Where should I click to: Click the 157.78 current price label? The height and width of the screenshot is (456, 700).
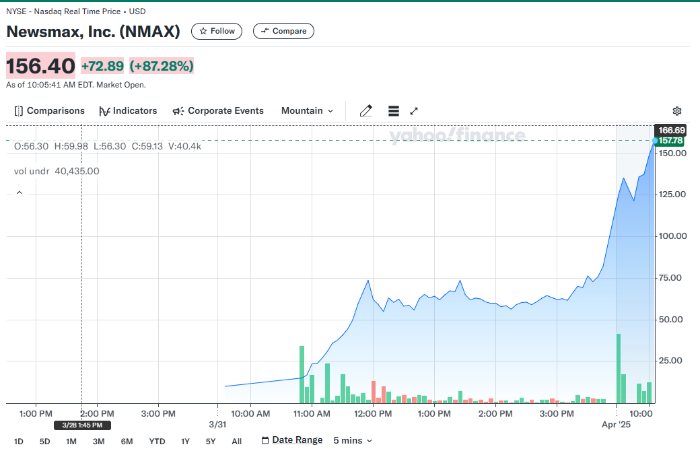670,141
